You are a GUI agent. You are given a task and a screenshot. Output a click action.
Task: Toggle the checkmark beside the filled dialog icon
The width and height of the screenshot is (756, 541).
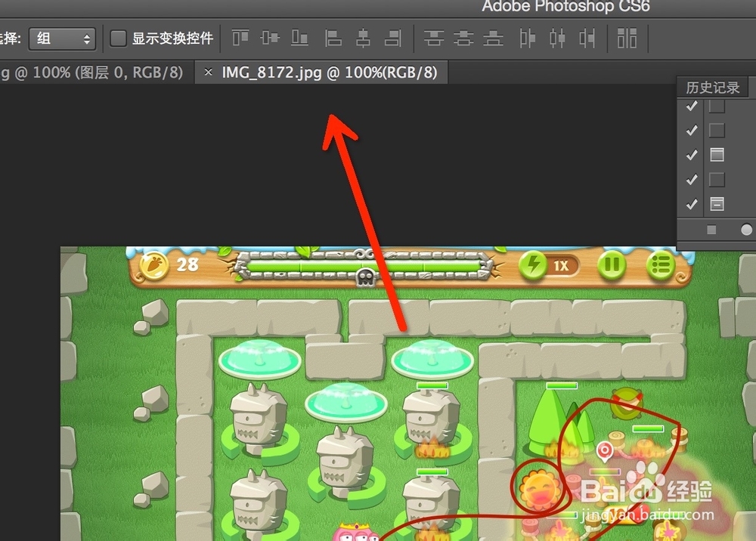tap(692, 155)
